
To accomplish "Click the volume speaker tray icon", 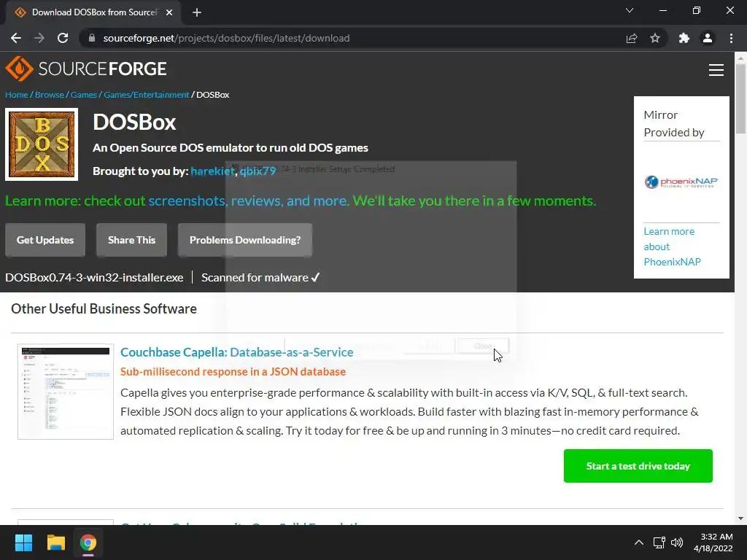I will [x=677, y=542].
